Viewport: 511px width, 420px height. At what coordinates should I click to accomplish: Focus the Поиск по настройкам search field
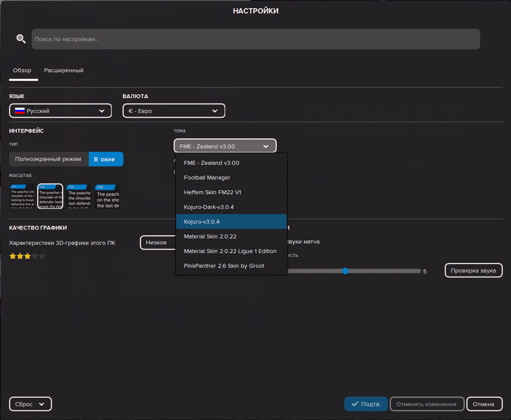click(255, 39)
